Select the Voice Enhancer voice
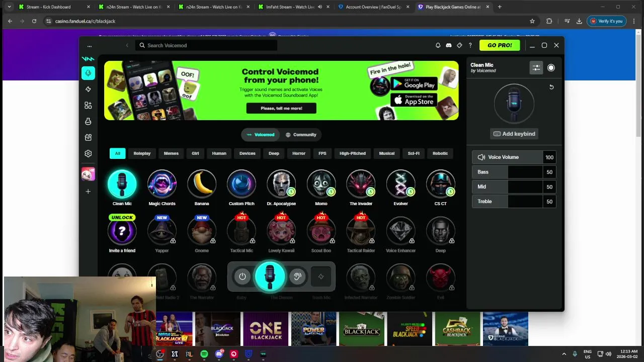644x362 pixels. click(400, 231)
